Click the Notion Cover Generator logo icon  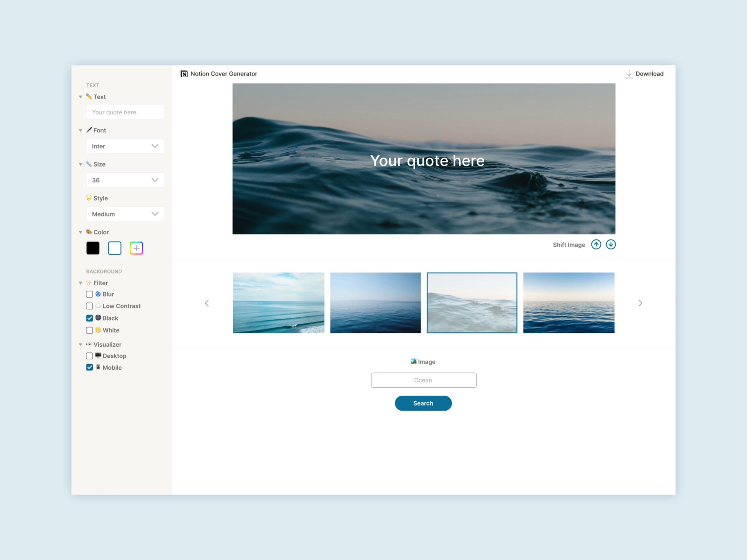coord(185,73)
